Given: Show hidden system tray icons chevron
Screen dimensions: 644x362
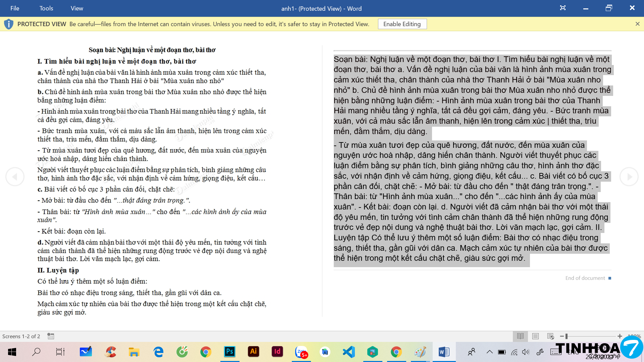Looking at the screenshot, I should 489,352.
